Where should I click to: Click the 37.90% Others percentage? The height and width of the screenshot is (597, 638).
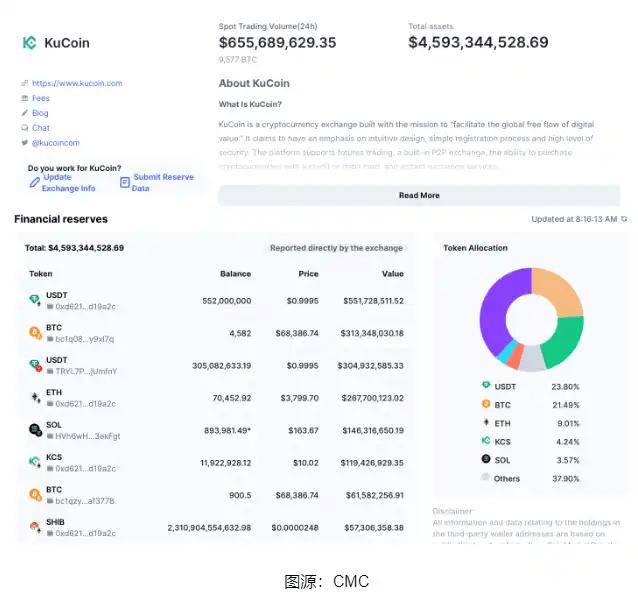566,479
